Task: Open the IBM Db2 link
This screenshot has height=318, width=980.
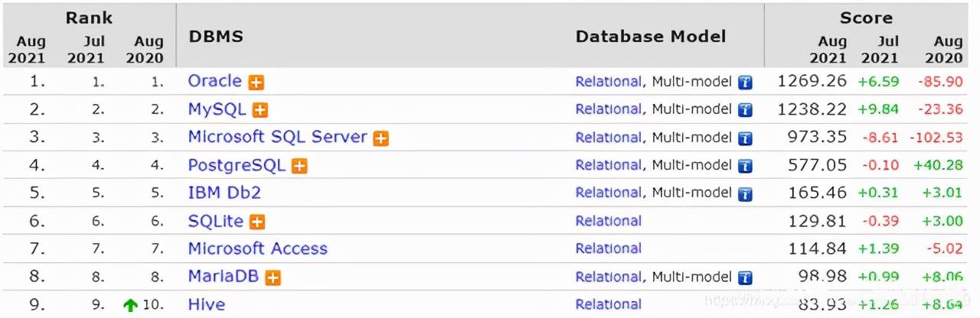Action: pos(224,193)
